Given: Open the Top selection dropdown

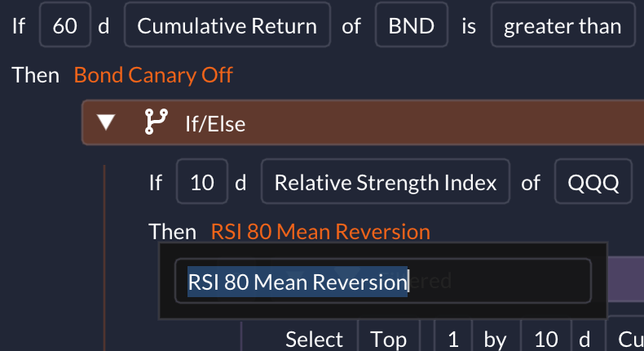Looking at the screenshot, I should [x=388, y=338].
